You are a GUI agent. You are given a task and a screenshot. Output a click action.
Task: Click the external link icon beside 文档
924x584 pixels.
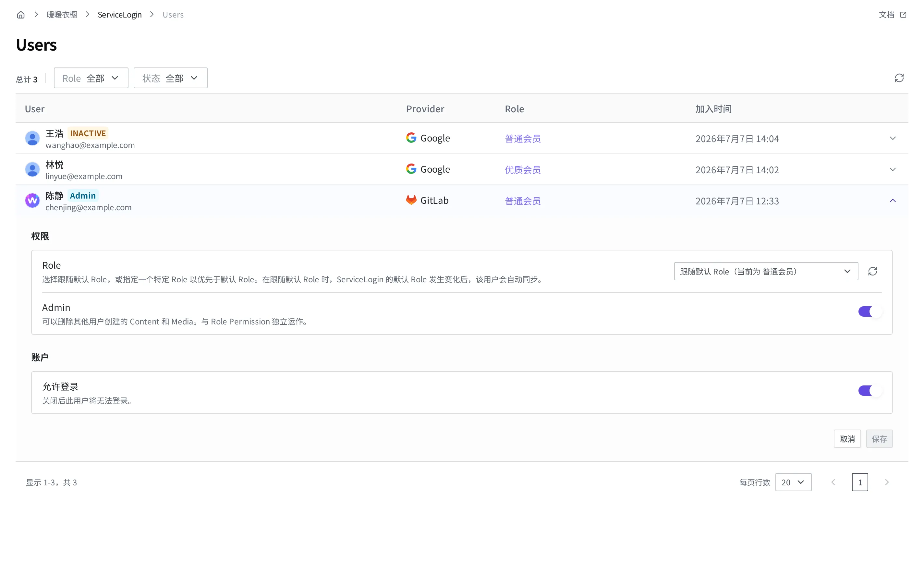point(903,15)
